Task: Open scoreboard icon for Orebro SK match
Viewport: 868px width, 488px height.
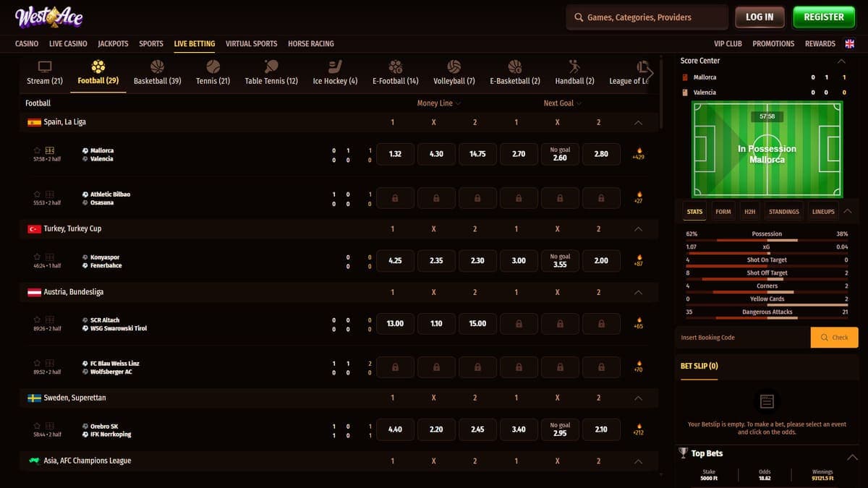Action: click(50, 426)
